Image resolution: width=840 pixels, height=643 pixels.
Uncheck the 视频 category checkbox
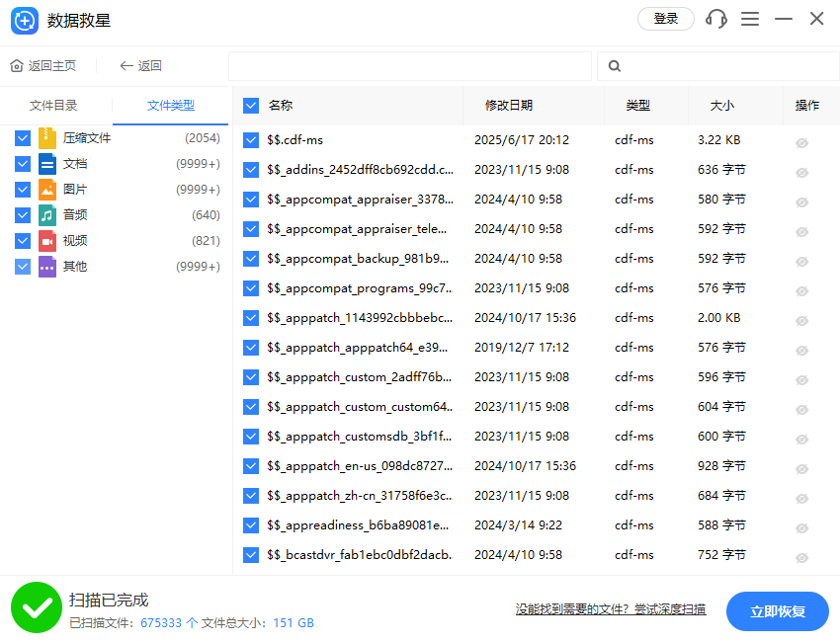(x=23, y=241)
